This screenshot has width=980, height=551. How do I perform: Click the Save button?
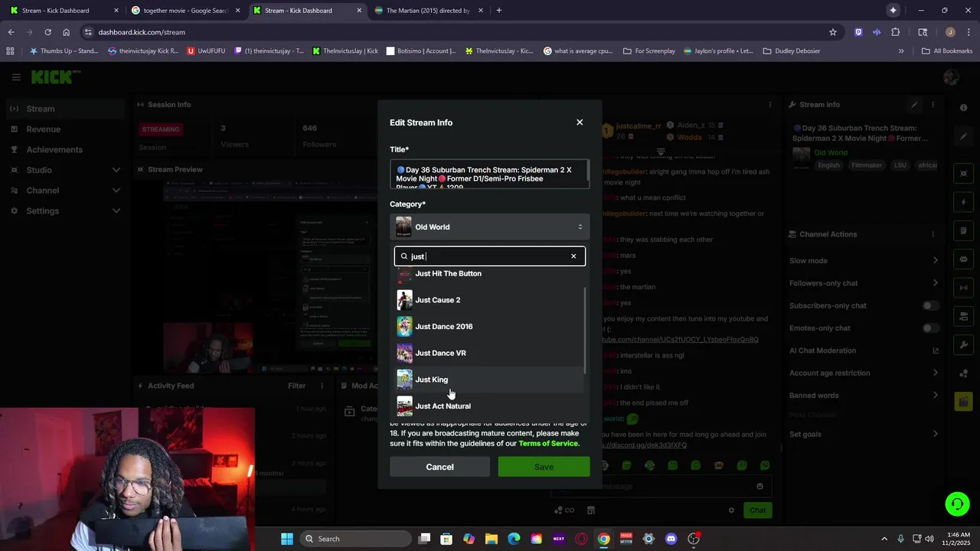[544, 467]
